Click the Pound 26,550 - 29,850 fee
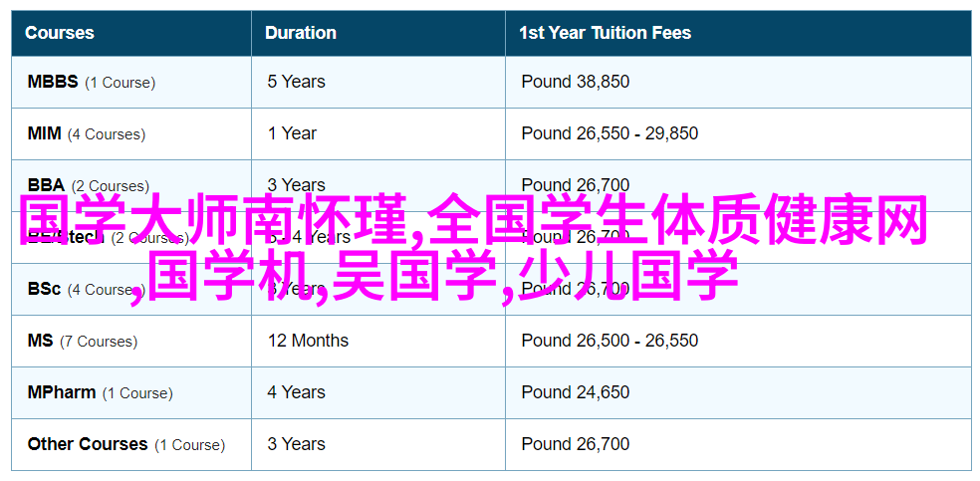This screenshot has height=481, width=980. 610,133
